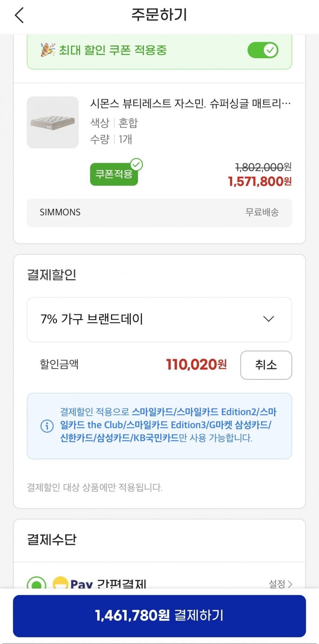The height and width of the screenshot is (644, 319).
Task: Click the SIMMONS seller name
Action: click(60, 212)
